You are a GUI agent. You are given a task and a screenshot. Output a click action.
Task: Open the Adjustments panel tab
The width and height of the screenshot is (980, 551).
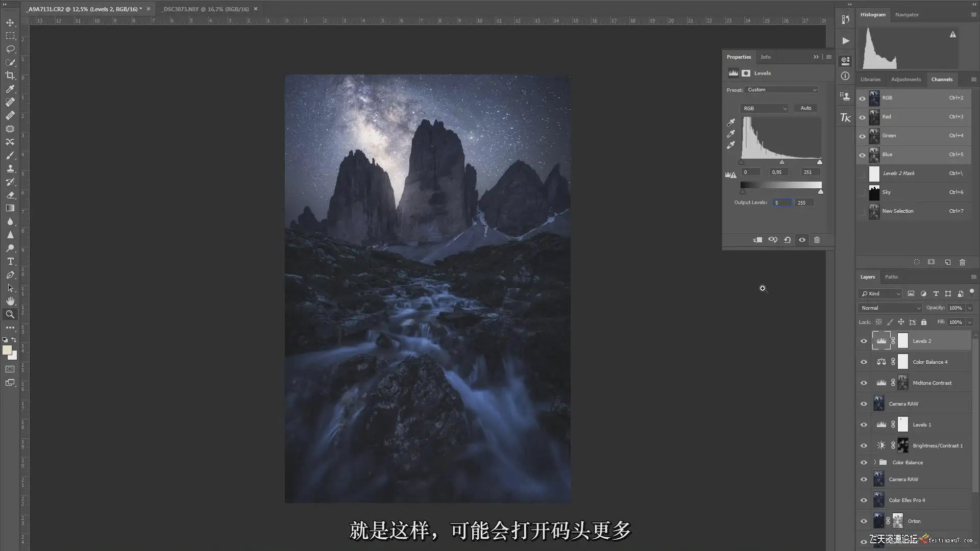(905, 79)
